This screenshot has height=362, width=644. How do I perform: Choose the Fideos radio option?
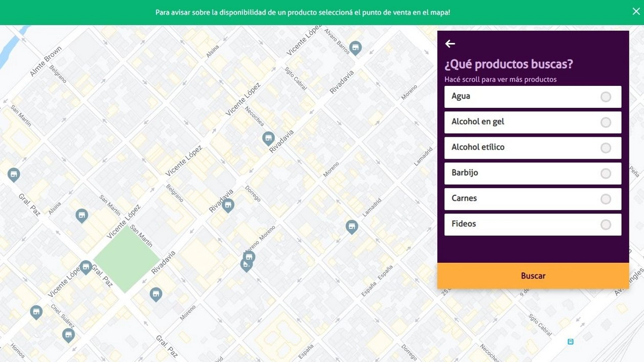coord(605,225)
